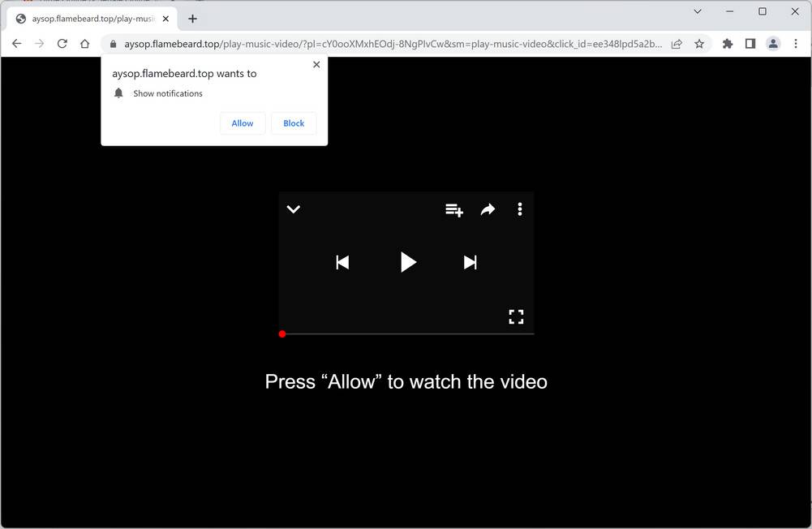This screenshot has width=812, height=529.
Task: Click the 'Press "Allow" to watch the video' text
Action: click(x=406, y=382)
